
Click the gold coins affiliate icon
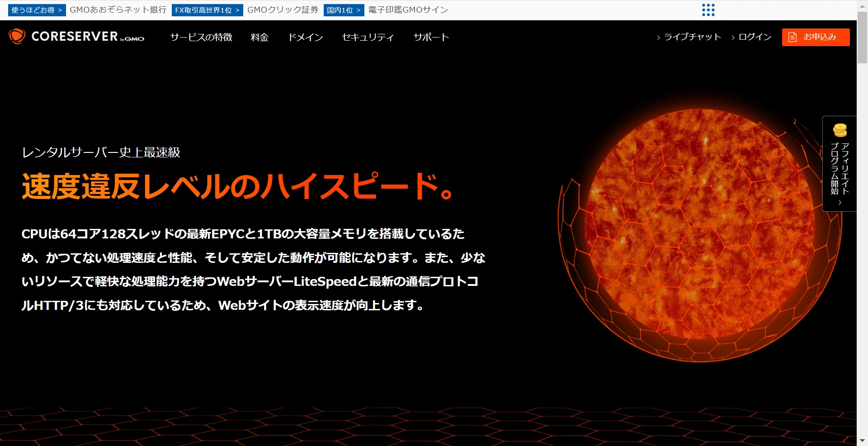[x=840, y=130]
